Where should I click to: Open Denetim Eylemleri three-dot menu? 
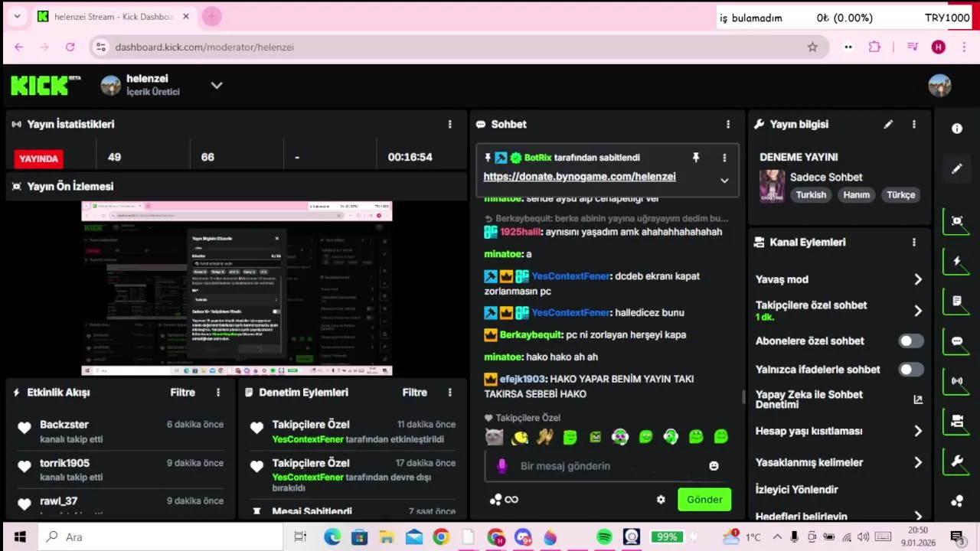(x=450, y=392)
